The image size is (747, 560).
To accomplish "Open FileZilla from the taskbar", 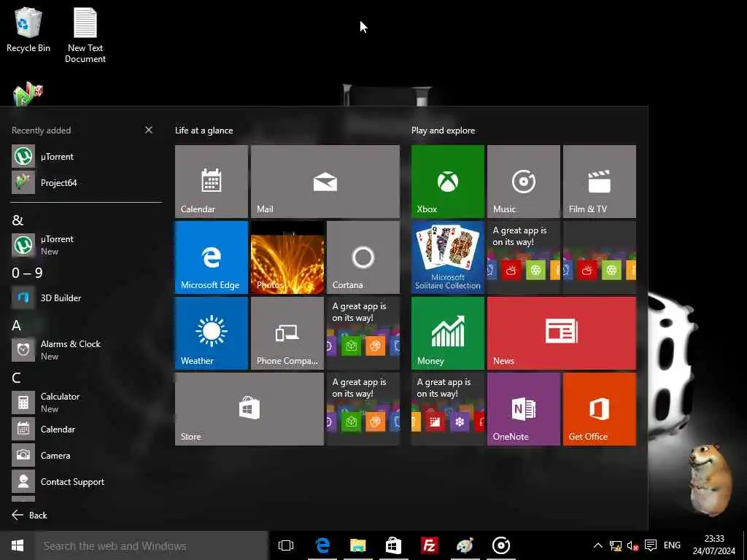I will 429,545.
